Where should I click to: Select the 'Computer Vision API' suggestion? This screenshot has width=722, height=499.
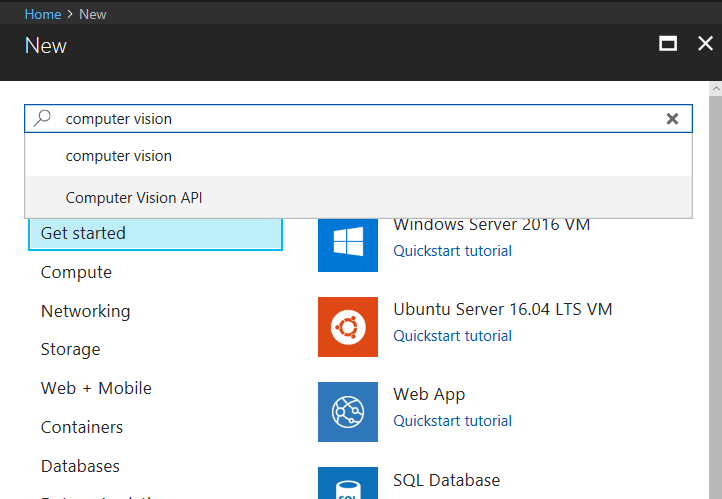[358, 197]
